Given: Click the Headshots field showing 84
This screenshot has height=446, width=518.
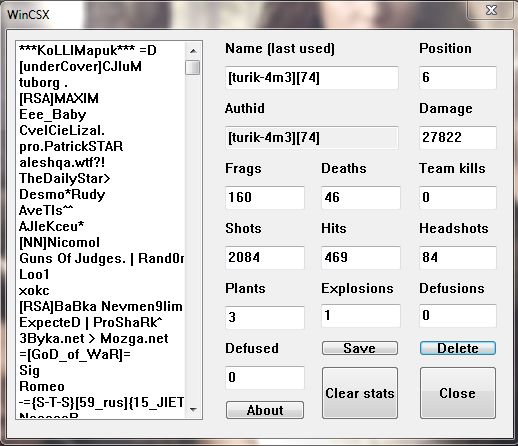Looking at the screenshot, I should point(458,258).
